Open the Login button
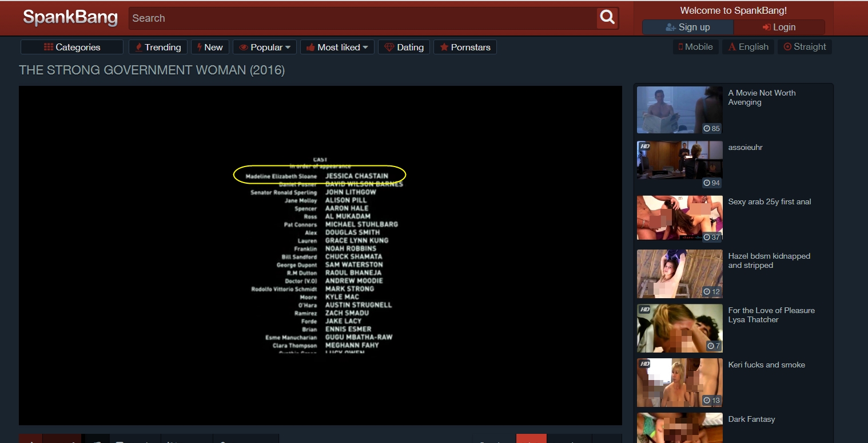Viewport: 868px width, 443px height. (779, 27)
